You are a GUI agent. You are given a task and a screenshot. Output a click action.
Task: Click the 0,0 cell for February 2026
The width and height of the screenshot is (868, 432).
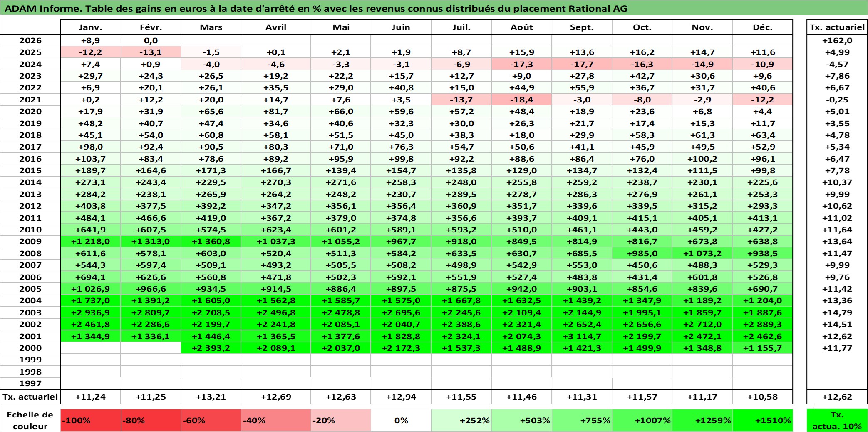click(151, 40)
